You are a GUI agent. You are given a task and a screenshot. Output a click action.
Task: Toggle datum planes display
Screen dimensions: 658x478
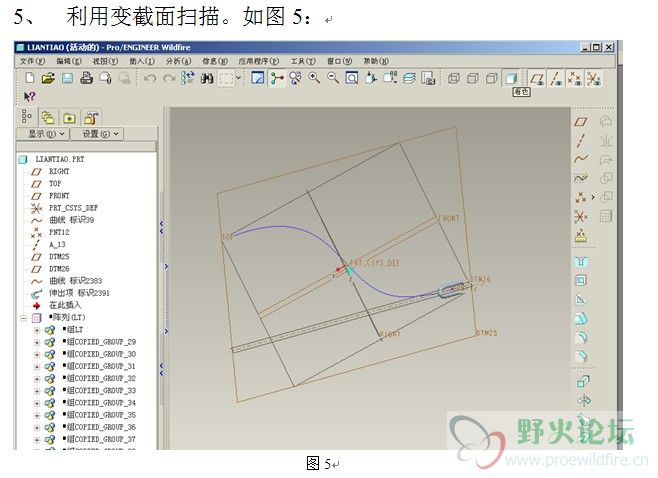click(537, 78)
